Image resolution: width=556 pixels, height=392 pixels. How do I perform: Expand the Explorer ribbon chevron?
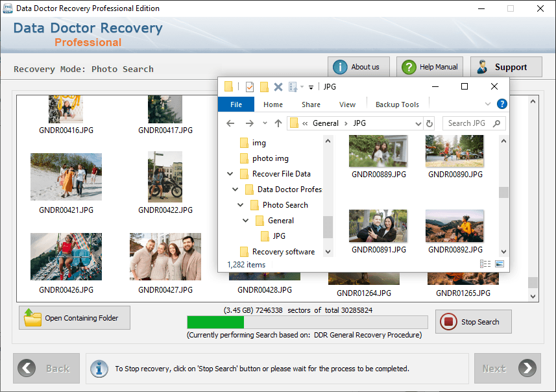(488, 104)
